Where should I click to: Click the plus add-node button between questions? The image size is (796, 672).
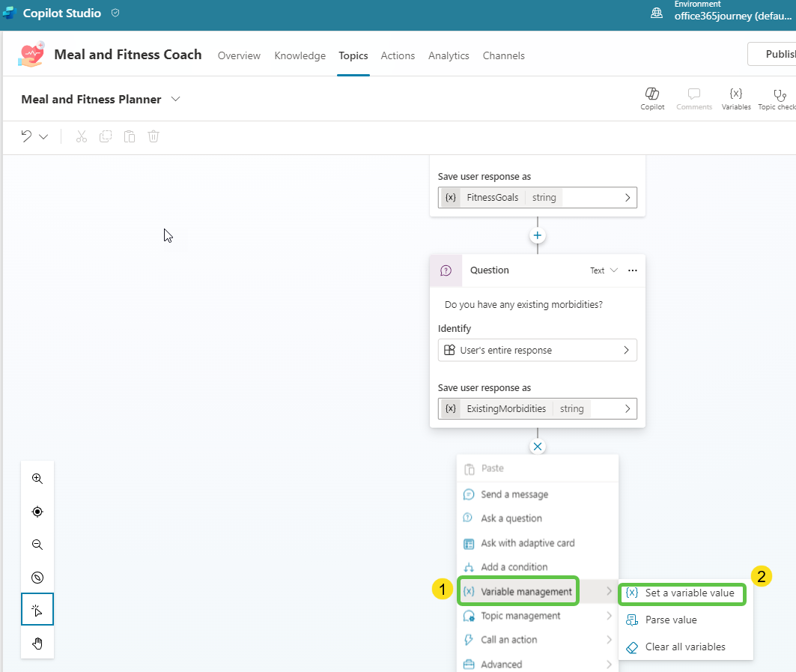(x=537, y=235)
